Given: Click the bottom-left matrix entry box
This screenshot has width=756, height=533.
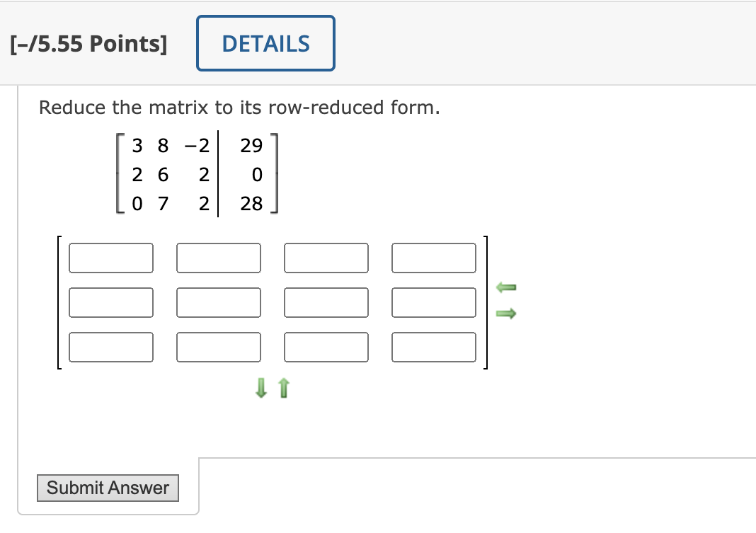Looking at the screenshot, I should [111, 347].
